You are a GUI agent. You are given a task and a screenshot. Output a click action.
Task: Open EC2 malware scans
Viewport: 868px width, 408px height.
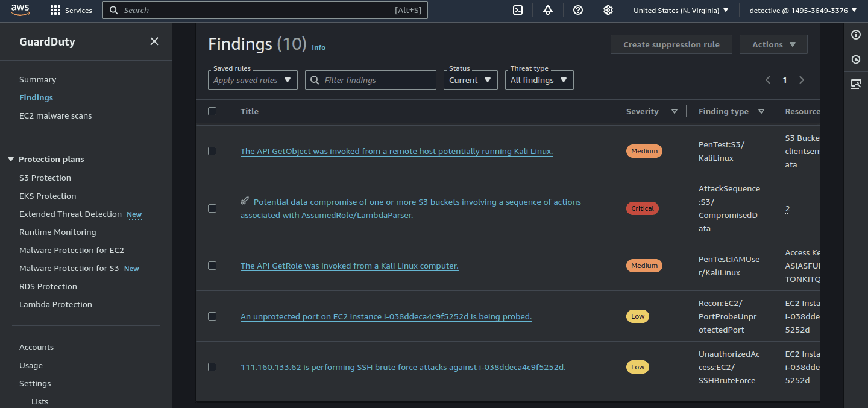(x=55, y=116)
